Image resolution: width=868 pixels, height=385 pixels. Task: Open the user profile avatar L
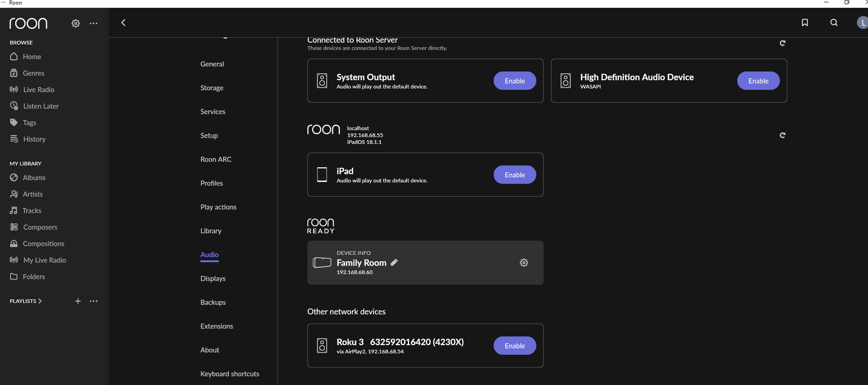coord(862,23)
